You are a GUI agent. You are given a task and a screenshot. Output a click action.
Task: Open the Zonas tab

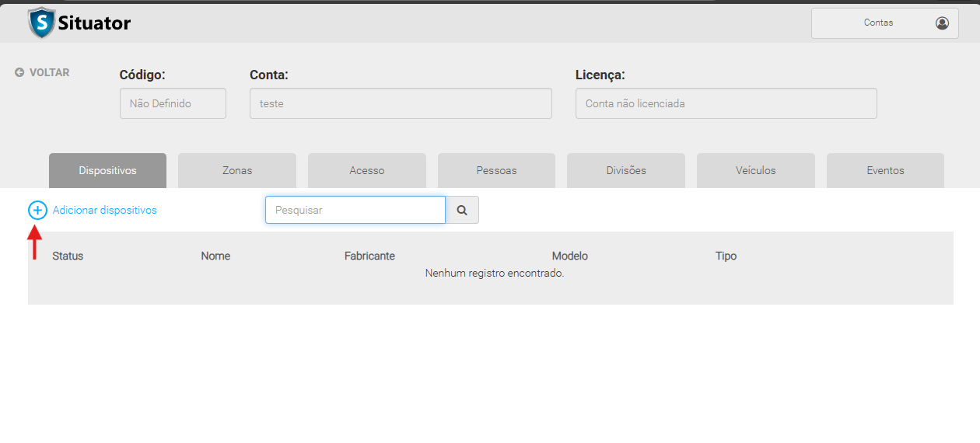(237, 170)
